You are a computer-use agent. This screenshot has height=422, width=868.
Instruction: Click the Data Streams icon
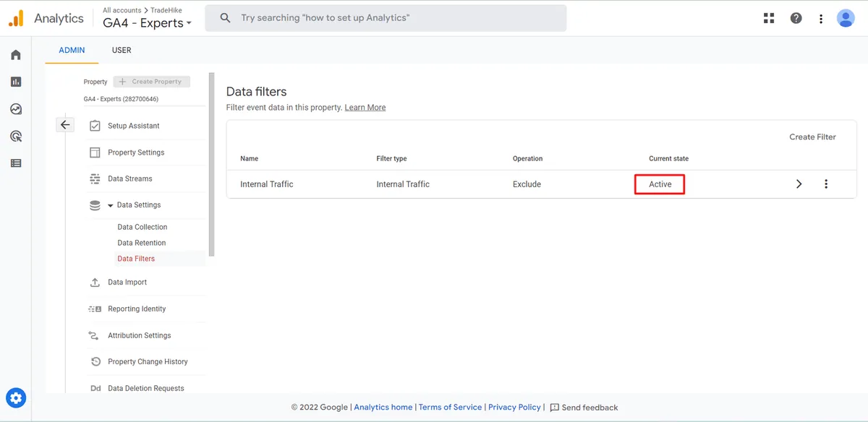pyautogui.click(x=95, y=178)
